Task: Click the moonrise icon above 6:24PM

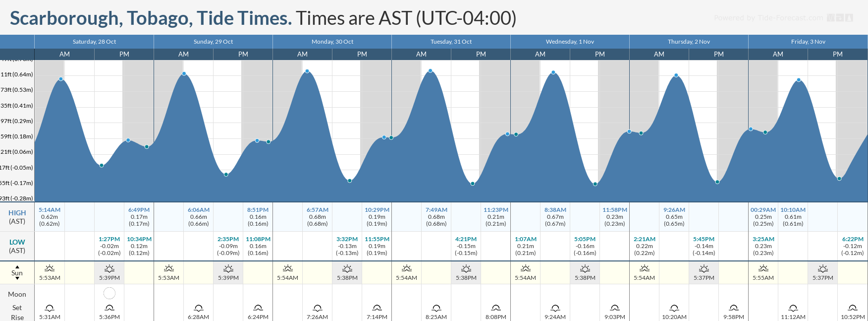Action: [x=258, y=308]
